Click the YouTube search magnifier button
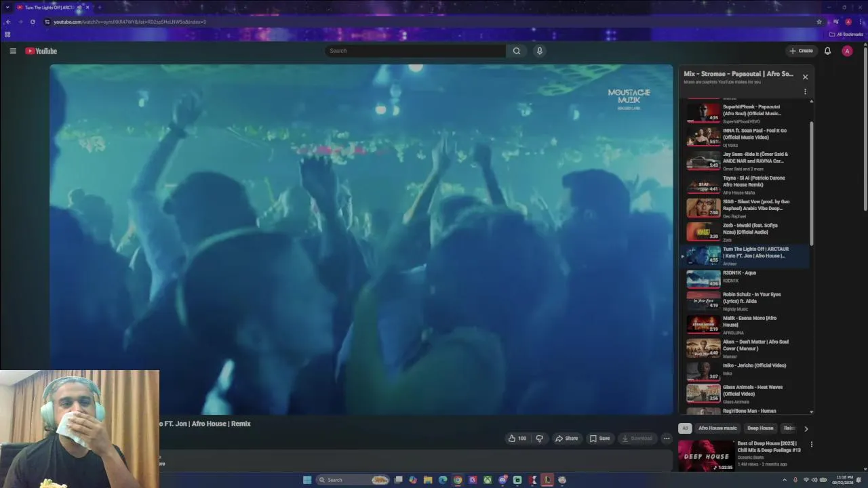Image resolution: width=868 pixels, height=488 pixels. click(517, 51)
